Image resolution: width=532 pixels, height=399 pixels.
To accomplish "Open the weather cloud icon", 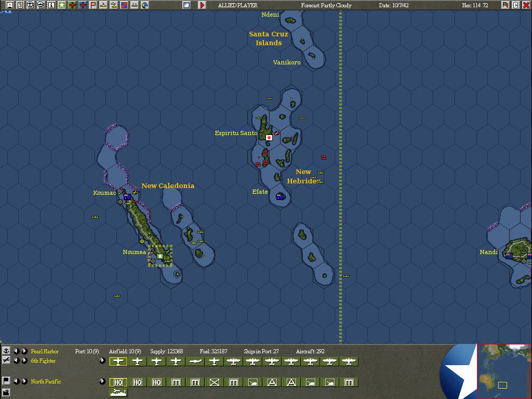I will point(187,5).
